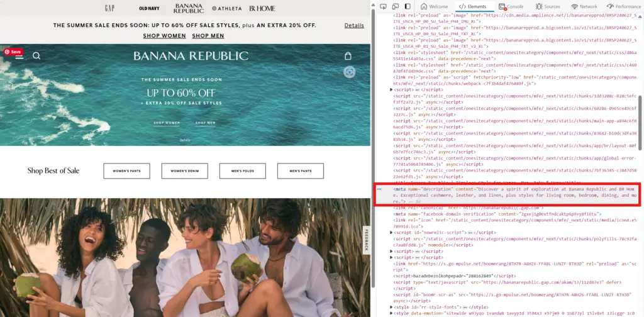
Task: Expand the script node just above boomerang link
Action: 391,257
